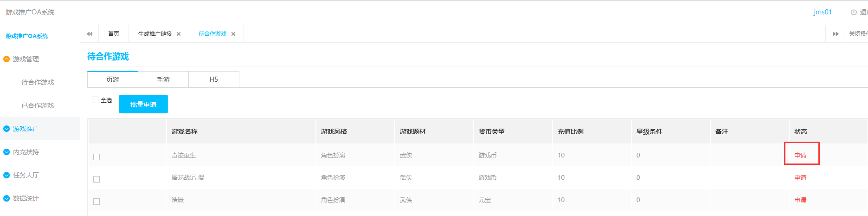Screen dimensions: 868x216
Task: Open the jms01 user account link
Action: click(x=823, y=12)
